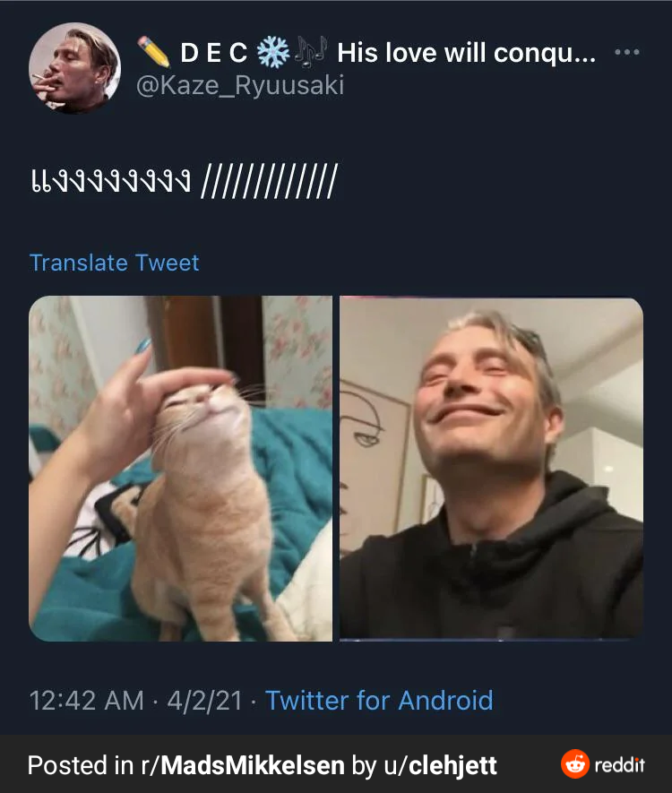Click 'Posted in' banner text
Screen dimensions: 672x793
tap(81, 765)
